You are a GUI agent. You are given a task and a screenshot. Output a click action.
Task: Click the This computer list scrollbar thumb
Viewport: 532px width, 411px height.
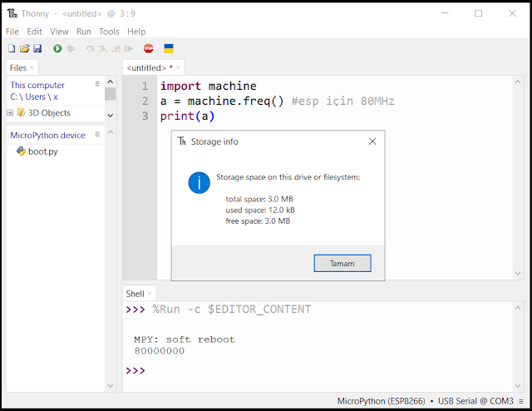click(111, 94)
